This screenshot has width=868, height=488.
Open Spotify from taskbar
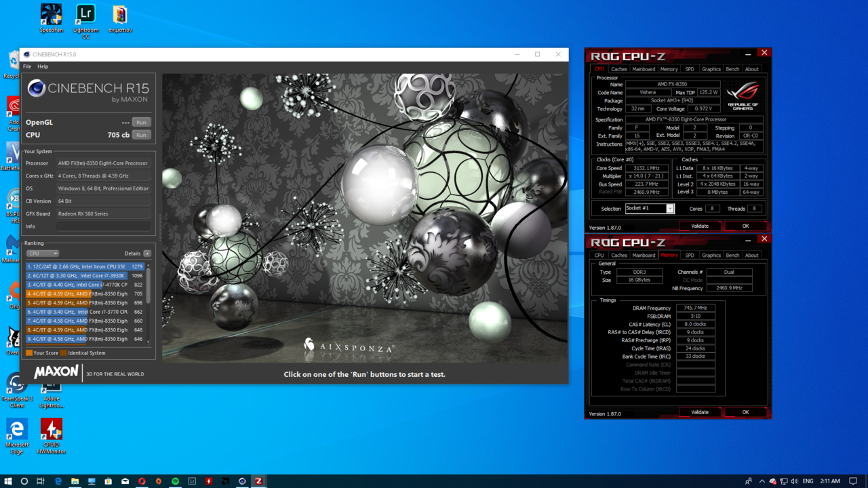coord(175,481)
